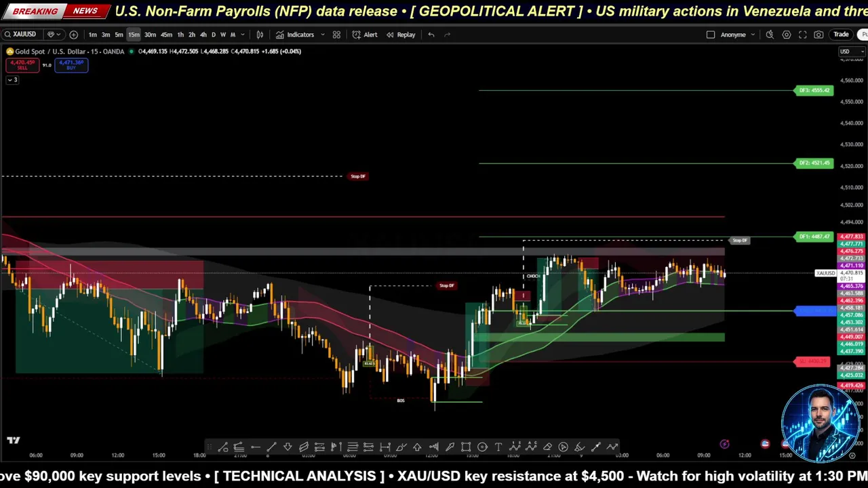Create an Alert
868x488 pixels.
point(365,35)
